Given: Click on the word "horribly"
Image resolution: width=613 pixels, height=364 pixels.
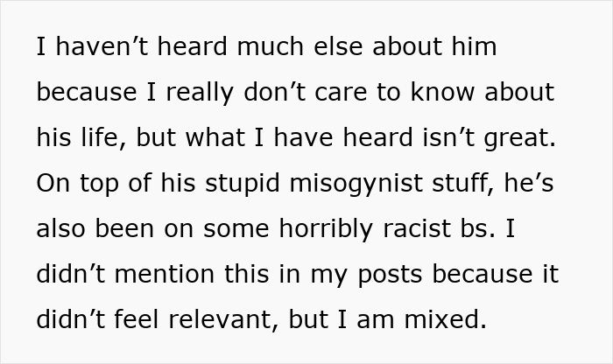Looking at the screenshot, I should (x=326, y=229).
